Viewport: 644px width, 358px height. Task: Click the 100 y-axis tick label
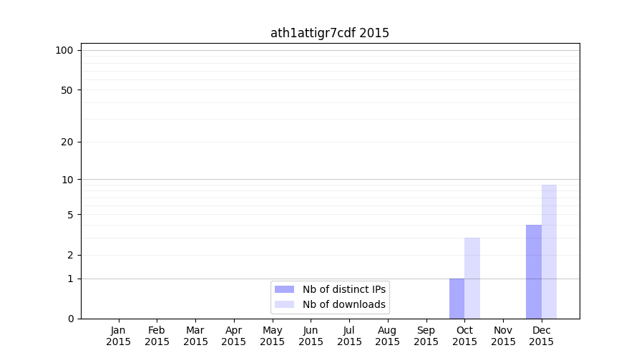(x=64, y=50)
